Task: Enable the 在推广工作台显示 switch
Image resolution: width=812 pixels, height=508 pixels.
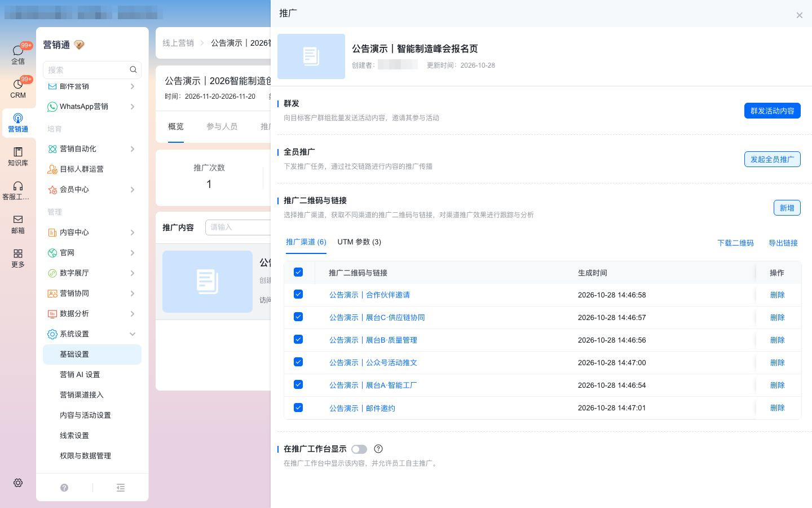Action: coord(359,449)
